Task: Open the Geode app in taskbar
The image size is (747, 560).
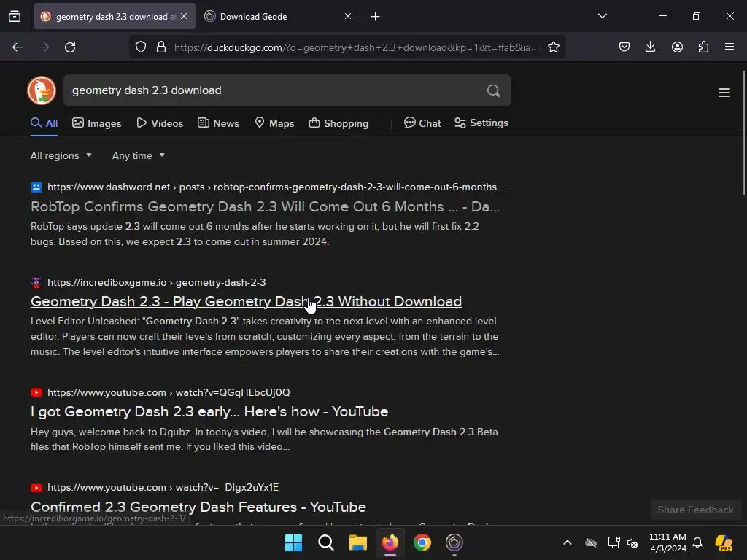Action: (x=454, y=542)
